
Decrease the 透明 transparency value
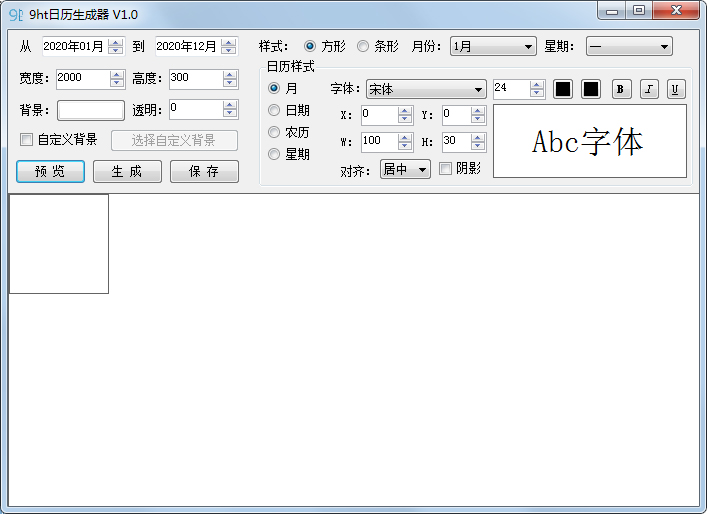point(230,113)
